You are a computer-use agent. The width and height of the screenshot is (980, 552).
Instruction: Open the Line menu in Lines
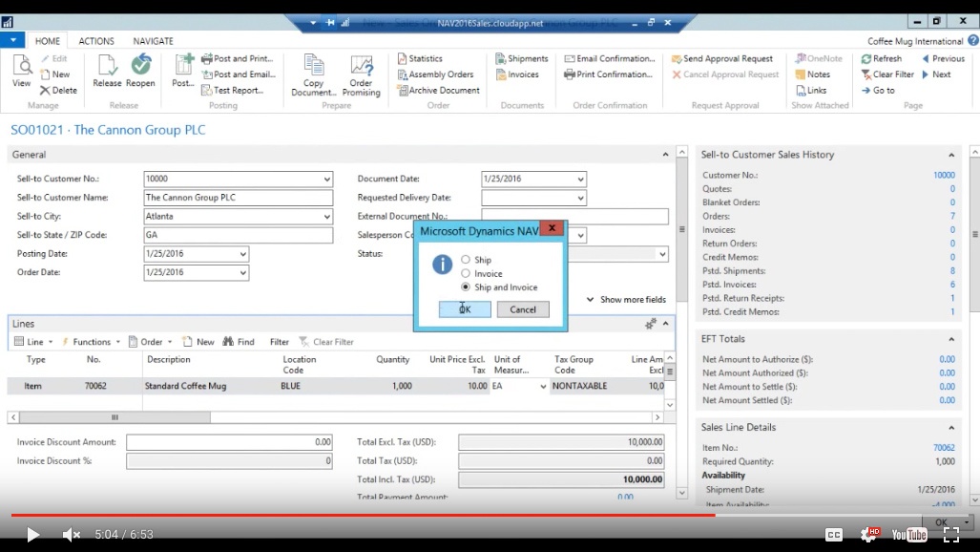click(33, 342)
